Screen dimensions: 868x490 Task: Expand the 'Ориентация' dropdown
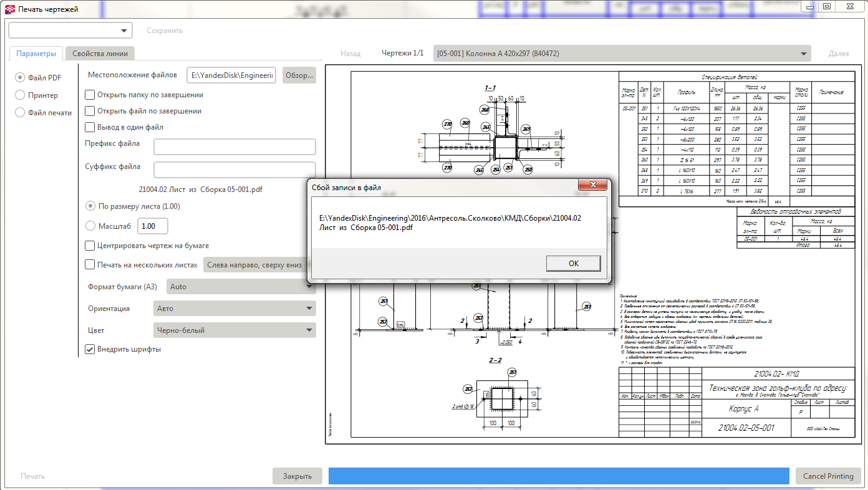coord(234,309)
